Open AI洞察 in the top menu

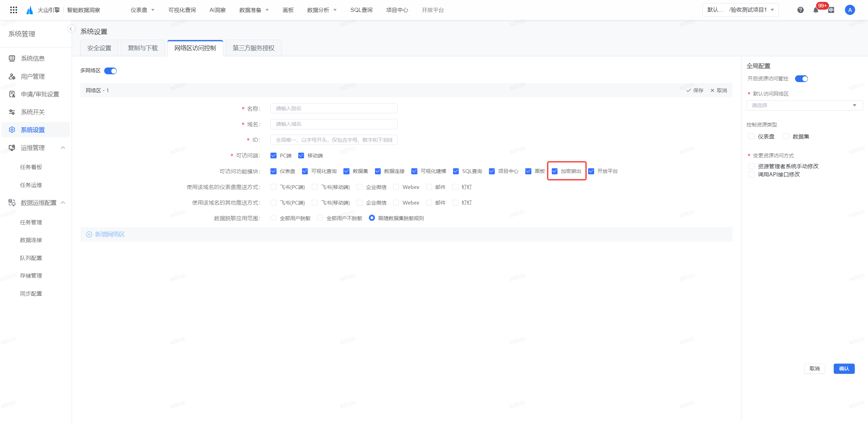click(x=218, y=10)
